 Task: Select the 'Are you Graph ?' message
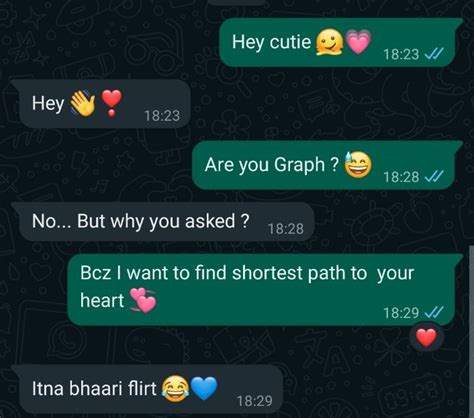click(327, 165)
